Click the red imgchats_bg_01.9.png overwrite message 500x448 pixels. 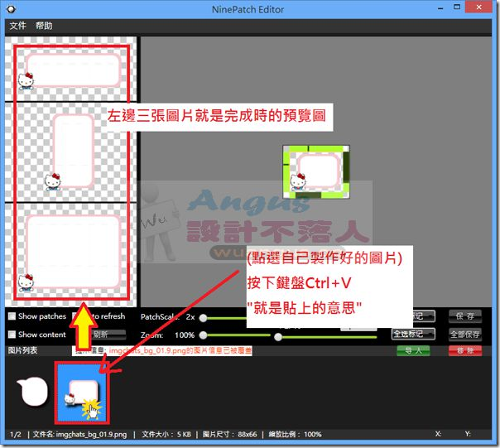[x=180, y=350]
